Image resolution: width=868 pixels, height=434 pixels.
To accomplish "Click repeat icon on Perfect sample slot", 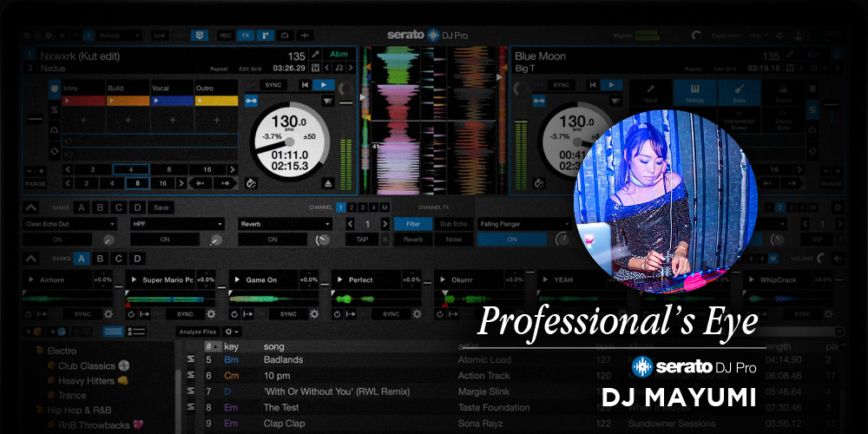I will [x=337, y=314].
